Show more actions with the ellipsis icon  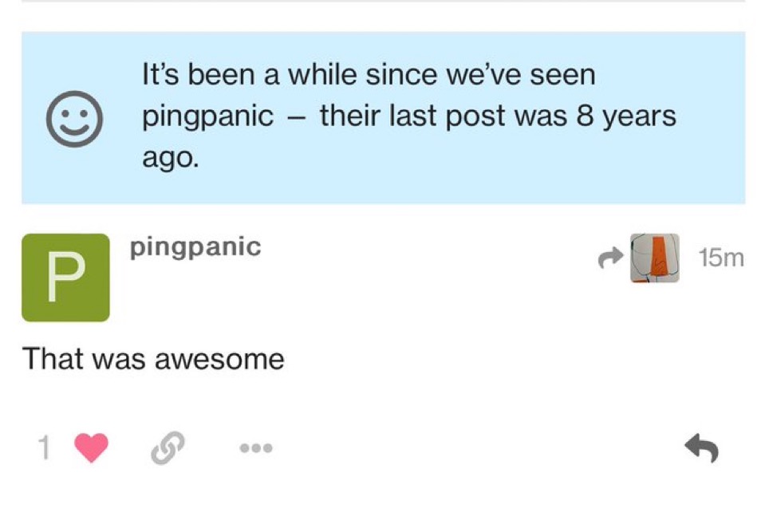[x=256, y=447]
